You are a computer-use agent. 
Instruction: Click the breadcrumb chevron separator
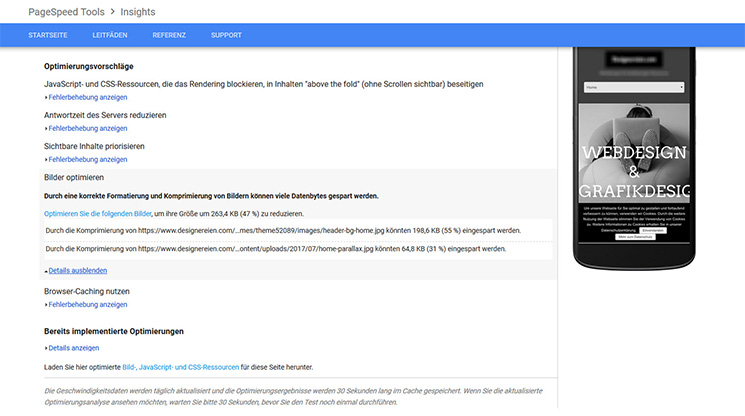[x=113, y=11]
